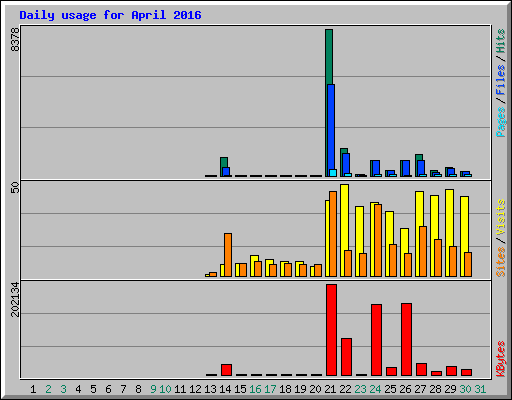Screen dimensions: 512x400
Task: Click the day 29 axis label
Action: tap(450, 389)
